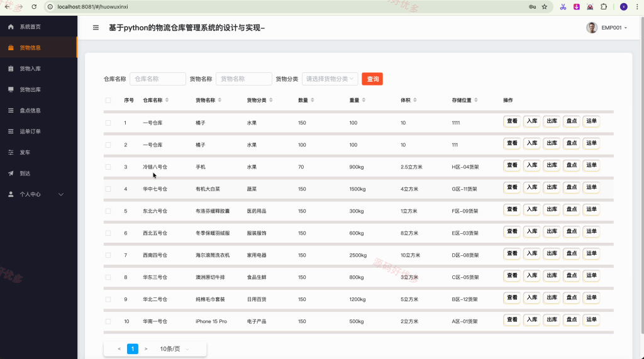Click the site info icon in address bar

tap(50, 6)
